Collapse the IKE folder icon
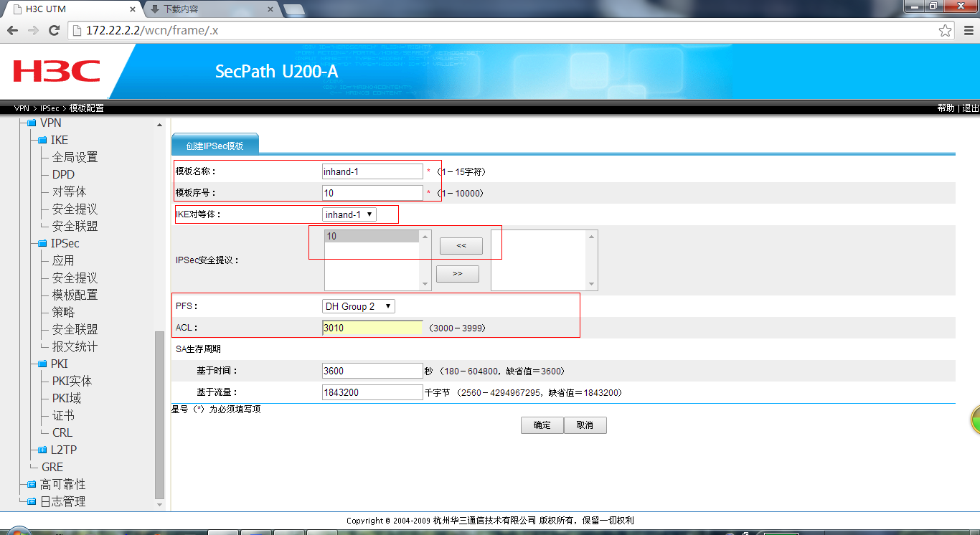The height and width of the screenshot is (535, 980). 42,140
